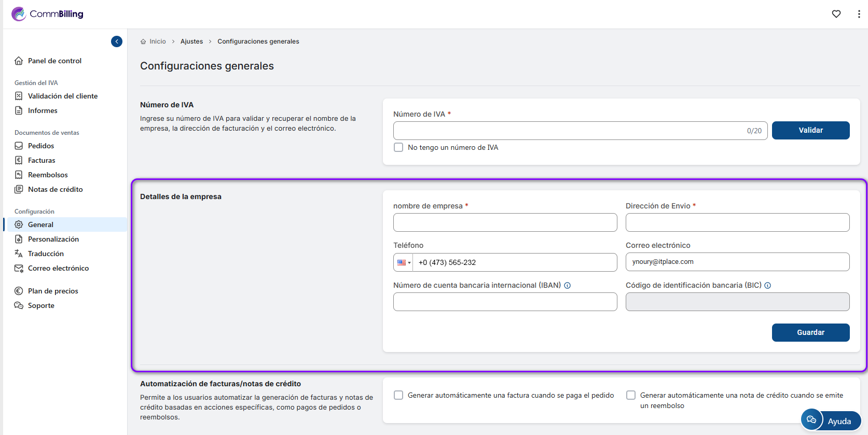Screen dimensions: 868x435
Task: Open Facturas in the sidebar
Action: tap(42, 160)
